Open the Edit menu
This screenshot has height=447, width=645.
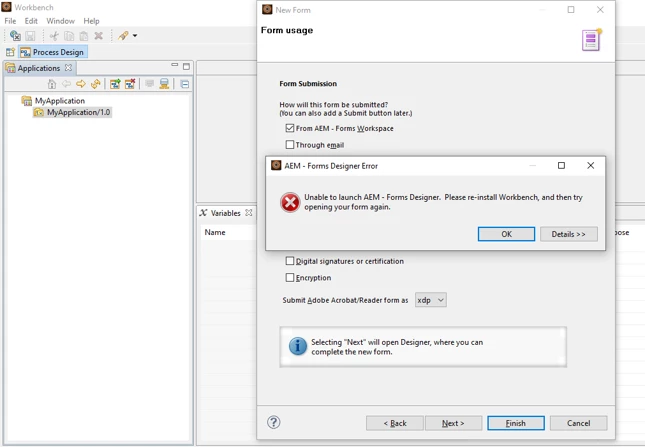(31, 21)
